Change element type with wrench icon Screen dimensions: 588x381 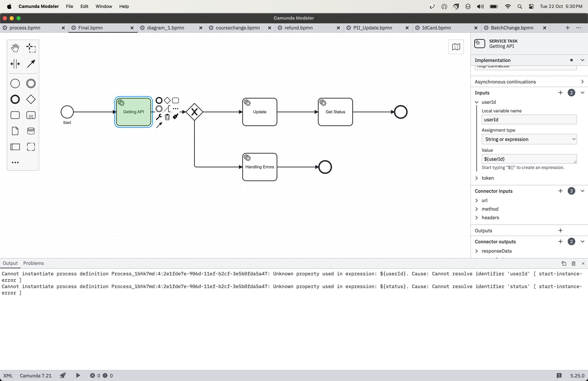[x=159, y=117]
